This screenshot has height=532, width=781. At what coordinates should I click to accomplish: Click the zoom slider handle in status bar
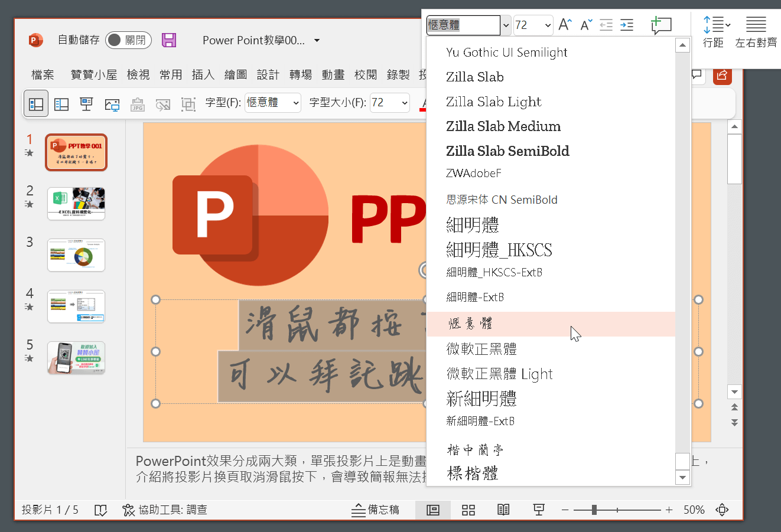pyautogui.click(x=594, y=510)
